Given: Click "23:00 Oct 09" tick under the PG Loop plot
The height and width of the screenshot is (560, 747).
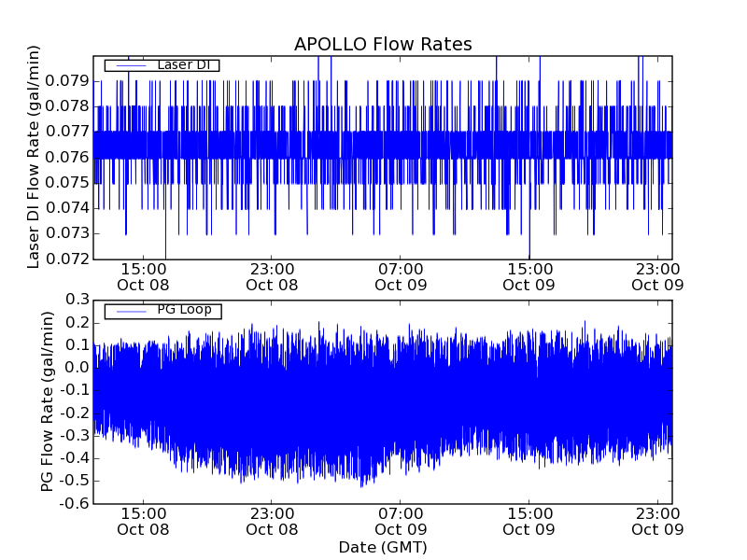Looking at the screenshot, I should click(x=657, y=522).
